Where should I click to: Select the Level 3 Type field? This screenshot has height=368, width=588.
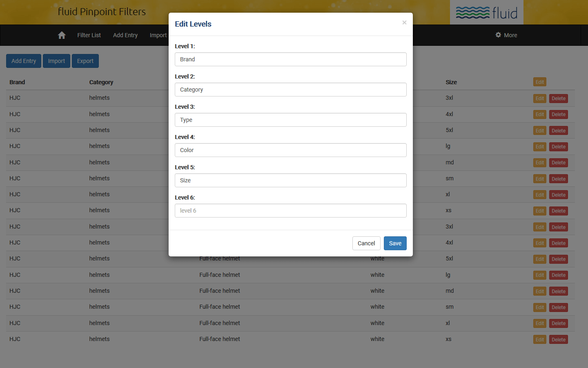coord(290,120)
